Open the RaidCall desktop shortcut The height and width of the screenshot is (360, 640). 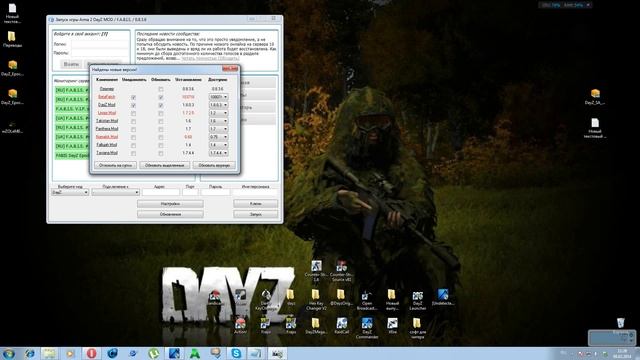click(x=342, y=327)
